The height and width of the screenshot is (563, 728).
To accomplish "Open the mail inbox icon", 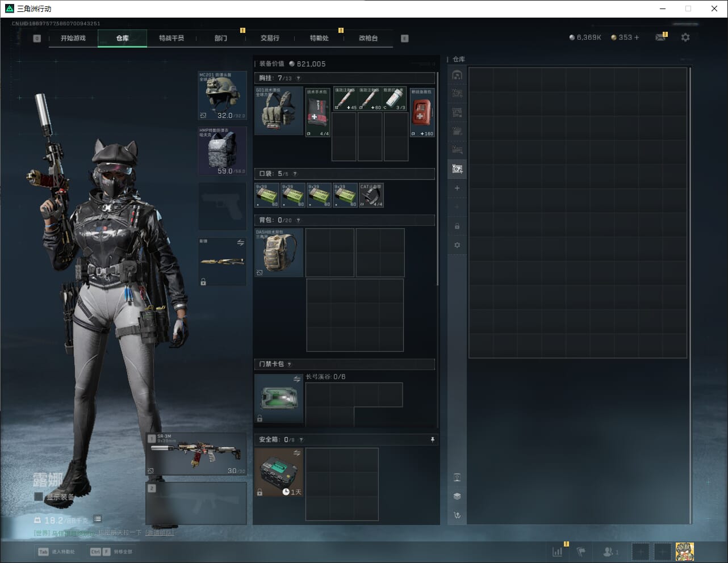I will 660,37.
